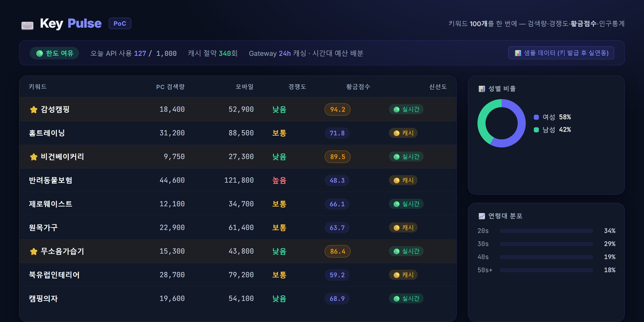Image resolution: width=644 pixels, height=322 pixels.
Task: Click the star icon next to 무소음가습기
Action: (33, 251)
